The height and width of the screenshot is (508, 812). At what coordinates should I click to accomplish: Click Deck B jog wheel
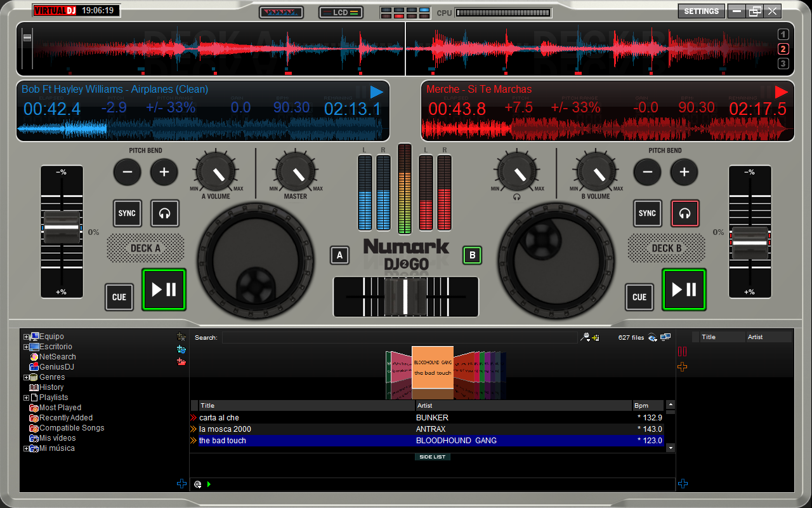pyautogui.click(x=556, y=259)
